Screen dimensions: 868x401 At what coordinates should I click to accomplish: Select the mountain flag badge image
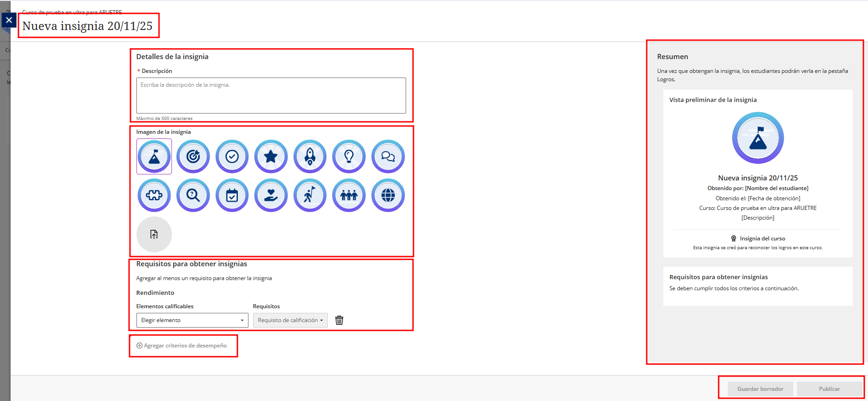(x=154, y=157)
